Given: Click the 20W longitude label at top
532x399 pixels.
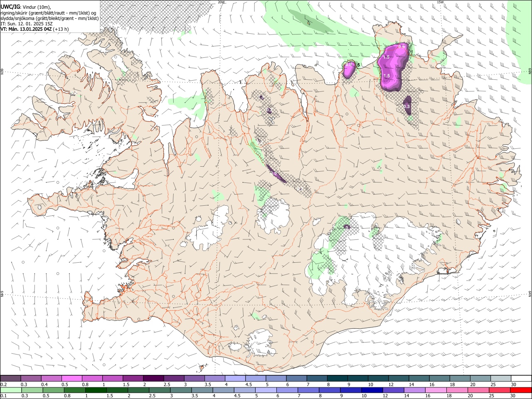Looking at the screenshot, I should point(221,2).
